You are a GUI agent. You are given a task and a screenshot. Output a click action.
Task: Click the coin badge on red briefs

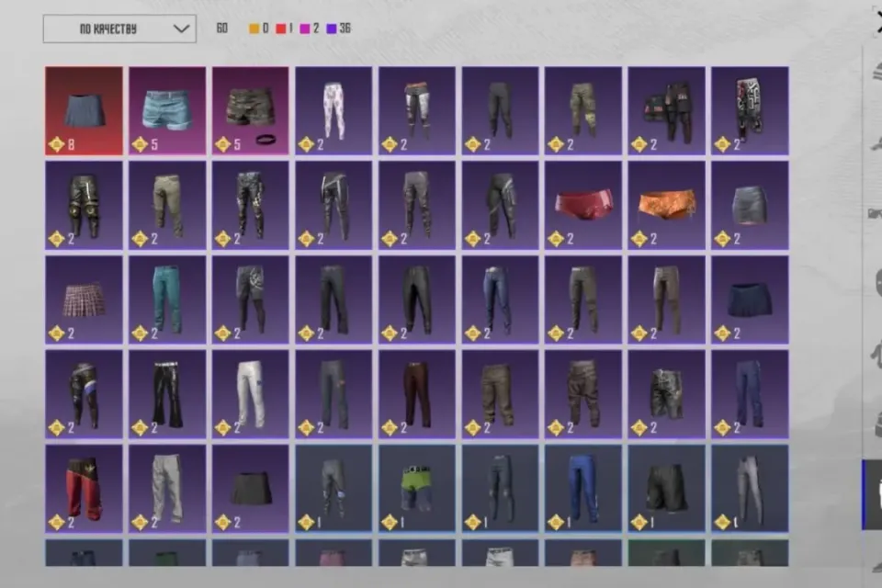[556, 239]
